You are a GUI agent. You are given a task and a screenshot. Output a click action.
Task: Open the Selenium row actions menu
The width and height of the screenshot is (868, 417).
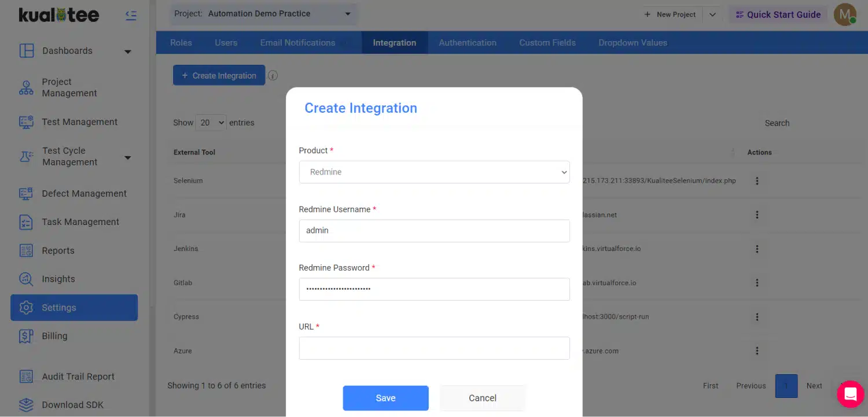coord(757,181)
